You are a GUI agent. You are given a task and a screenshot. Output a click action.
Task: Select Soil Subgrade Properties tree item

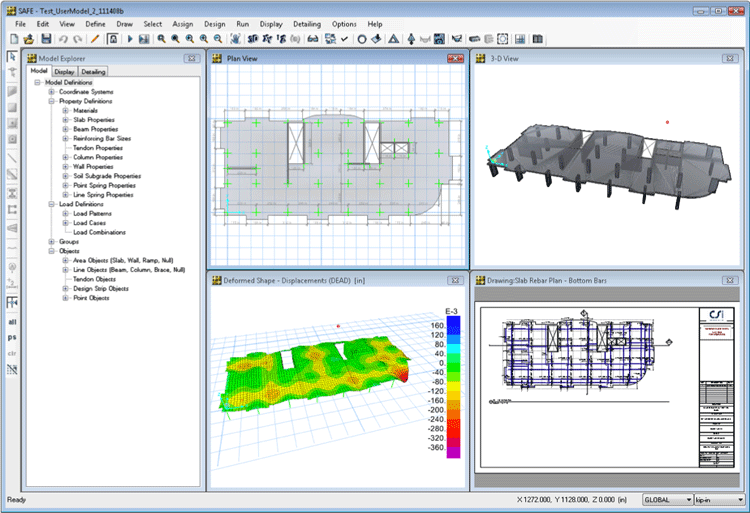(x=107, y=176)
